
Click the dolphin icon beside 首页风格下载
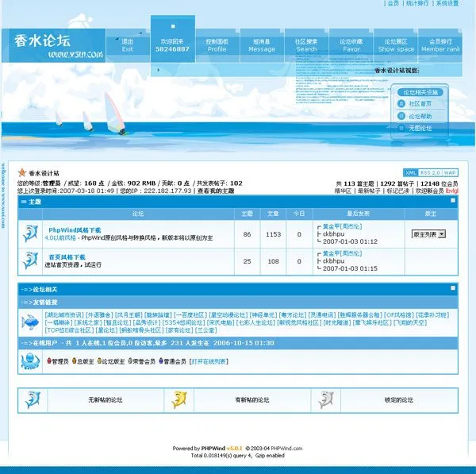click(30, 260)
